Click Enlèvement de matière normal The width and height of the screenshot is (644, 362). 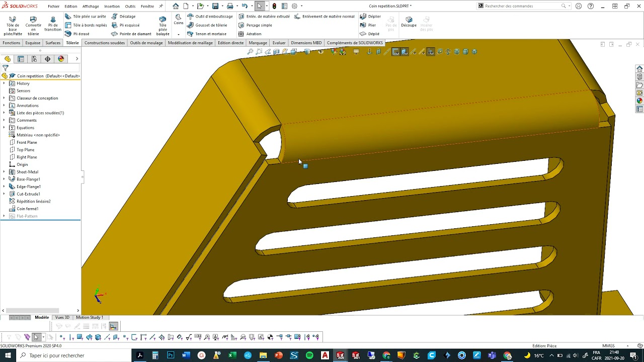[x=325, y=17]
